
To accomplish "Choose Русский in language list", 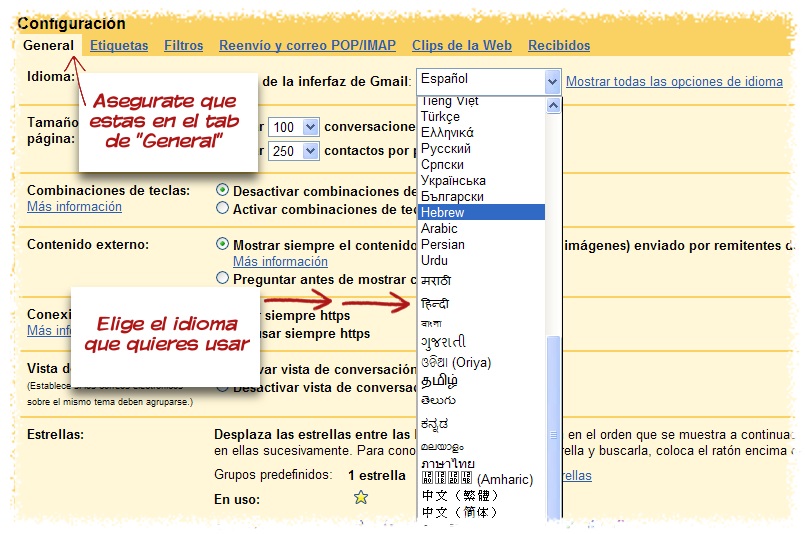I will point(482,148).
